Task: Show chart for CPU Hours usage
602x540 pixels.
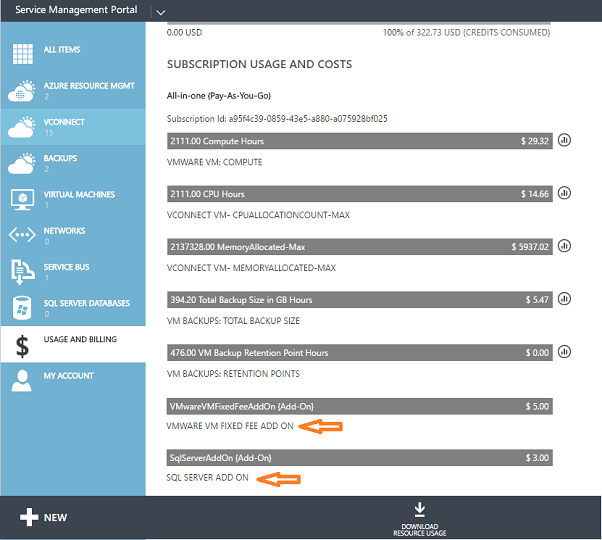Action: point(564,193)
